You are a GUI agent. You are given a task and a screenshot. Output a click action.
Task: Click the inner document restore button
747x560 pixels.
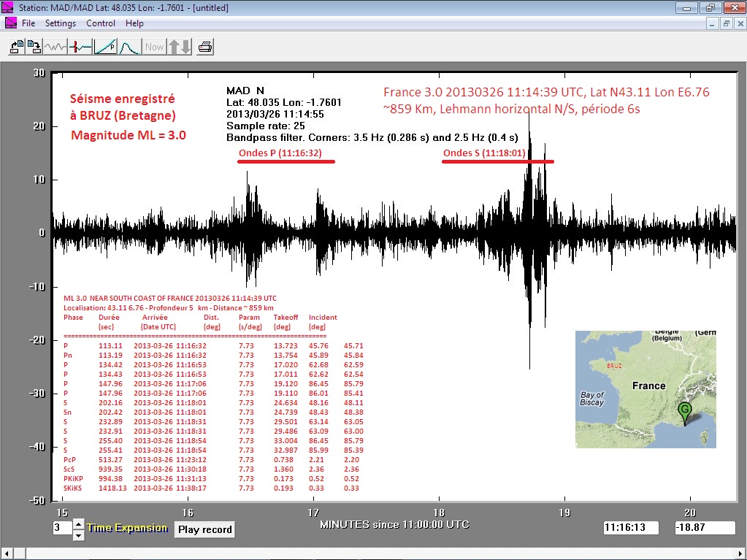pyautogui.click(x=726, y=23)
